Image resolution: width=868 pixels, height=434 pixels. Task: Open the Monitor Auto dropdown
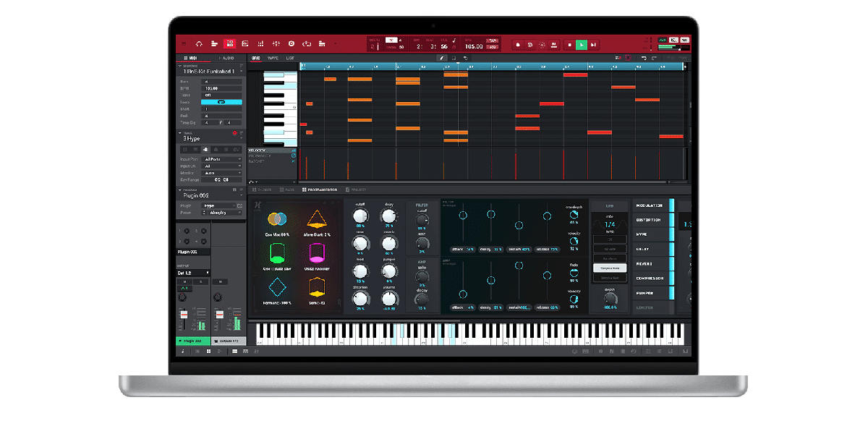coord(223,173)
